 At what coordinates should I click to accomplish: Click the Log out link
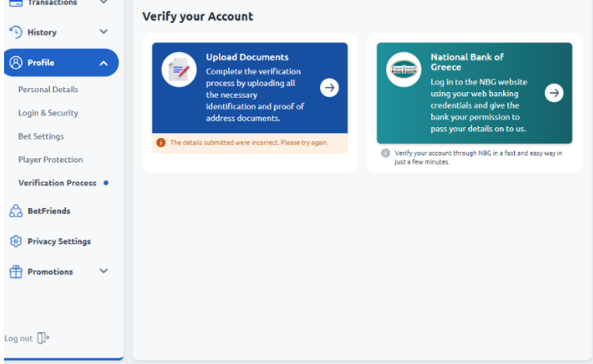(19, 339)
